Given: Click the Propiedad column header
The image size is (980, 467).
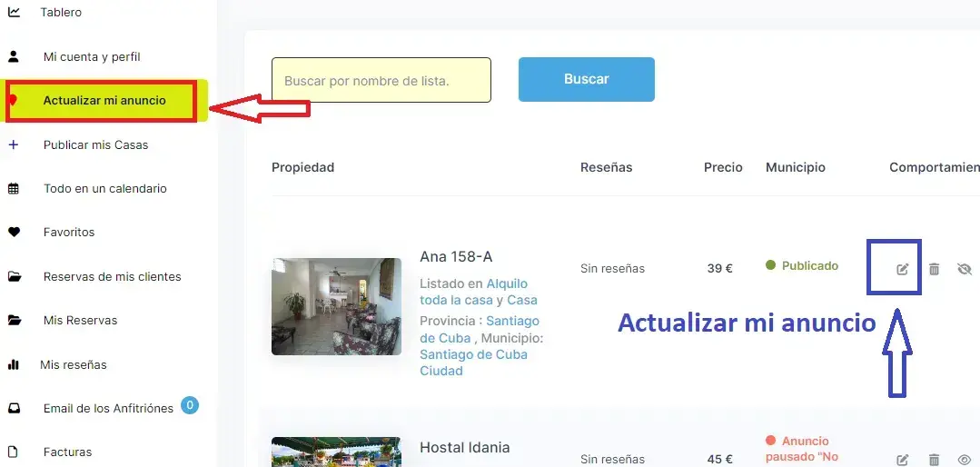Looking at the screenshot, I should [x=303, y=167].
